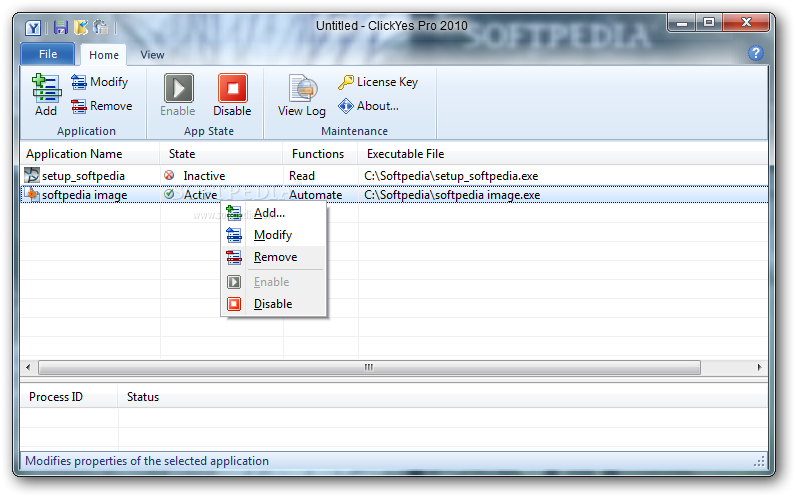Screen dimensions: 796x497
Task: Click the Enable icon in context menu
Action: click(234, 282)
